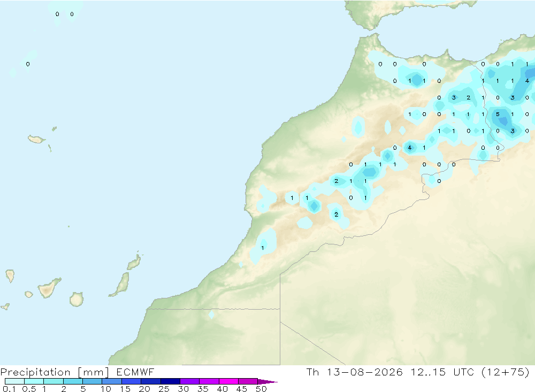Image resolution: width=535 pixels, height=392 pixels.
Task: Click the legend label '30'
Action: (x=183, y=389)
